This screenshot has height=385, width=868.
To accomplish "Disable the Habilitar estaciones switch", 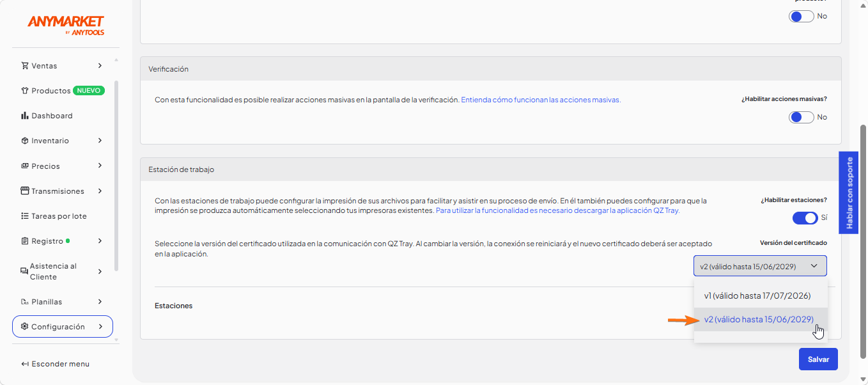I will (x=805, y=218).
